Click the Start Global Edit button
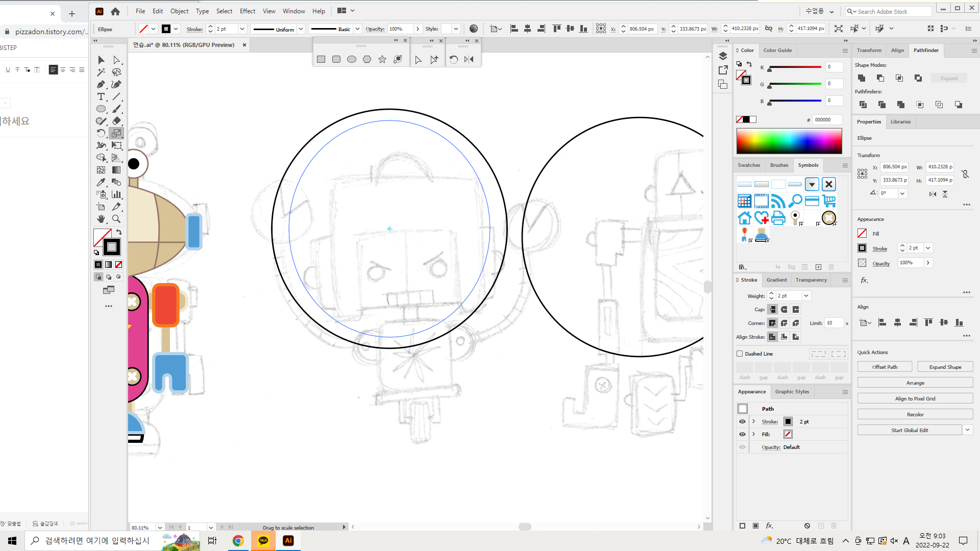 pos(910,430)
